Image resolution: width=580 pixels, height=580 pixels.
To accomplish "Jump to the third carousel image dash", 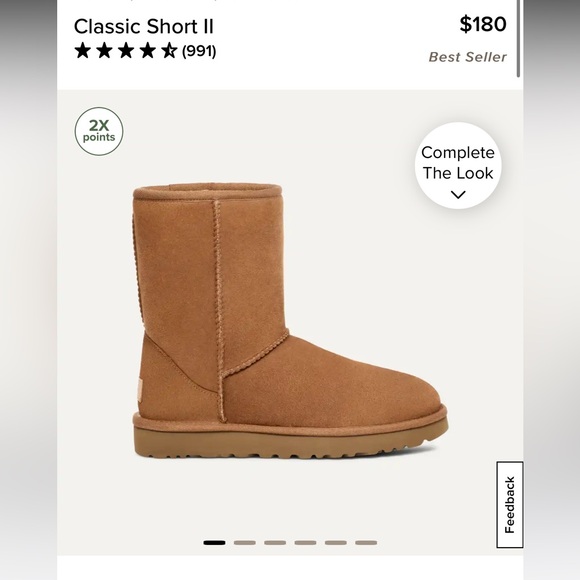I will 275,543.
